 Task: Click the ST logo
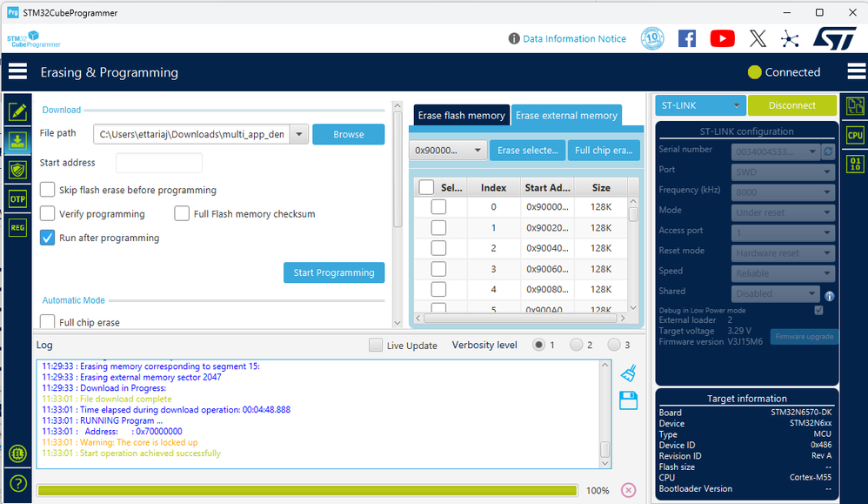[x=835, y=39]
